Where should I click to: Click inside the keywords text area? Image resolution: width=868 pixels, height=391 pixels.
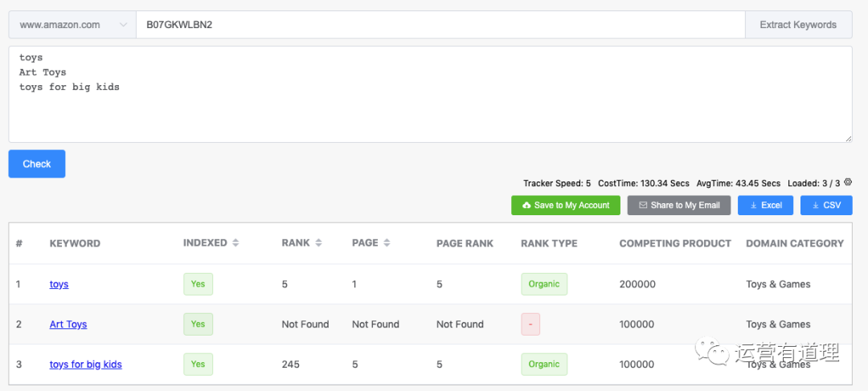point(430,94)
